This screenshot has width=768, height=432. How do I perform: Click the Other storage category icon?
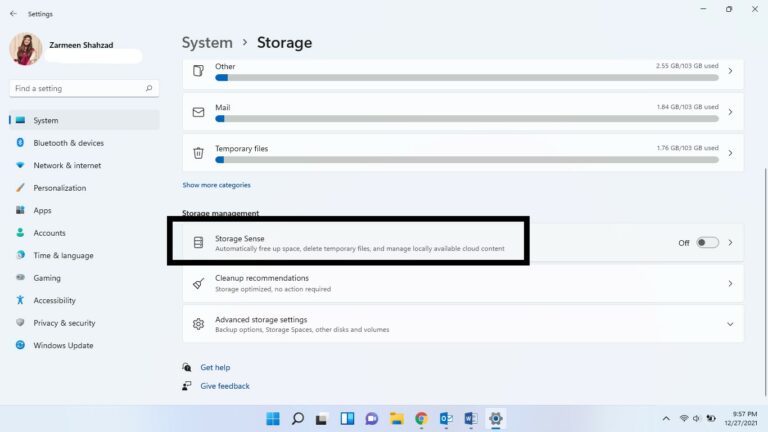[x=198, y=71]
